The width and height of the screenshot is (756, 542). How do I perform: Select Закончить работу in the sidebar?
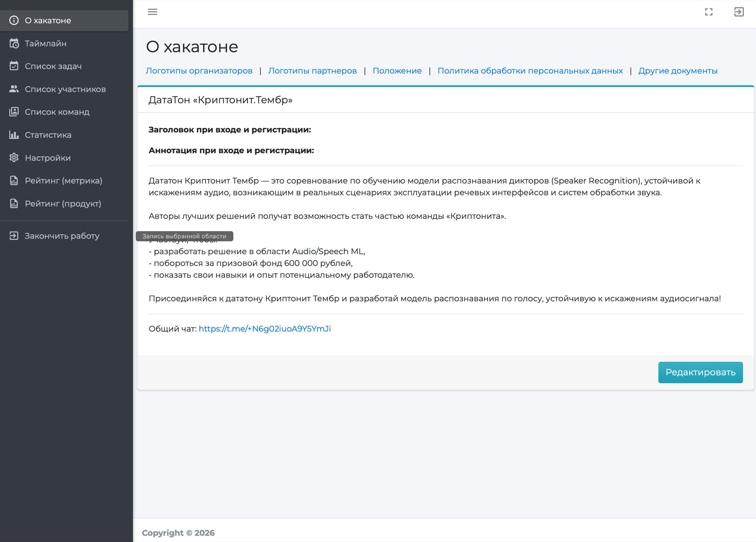point(64,236)
